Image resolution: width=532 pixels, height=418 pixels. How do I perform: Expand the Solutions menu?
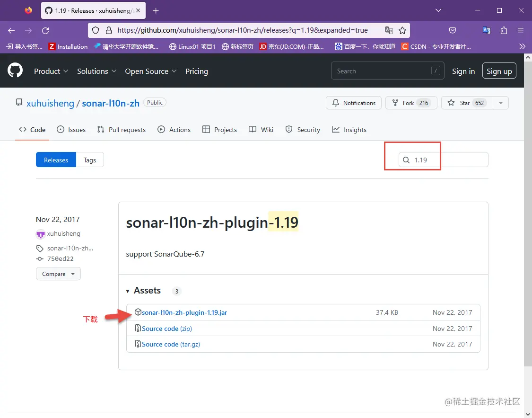pyautogui.click(x=96, y=71)
